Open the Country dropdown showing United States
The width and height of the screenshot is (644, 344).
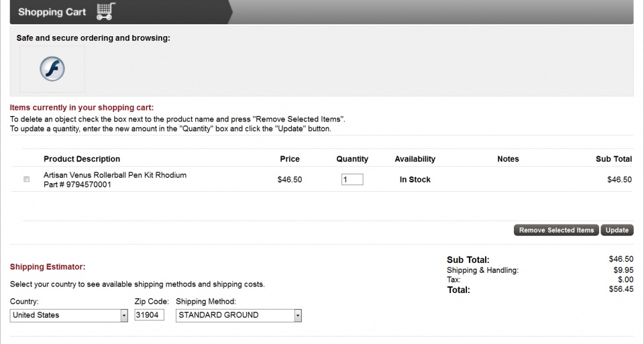coord(68,315)
